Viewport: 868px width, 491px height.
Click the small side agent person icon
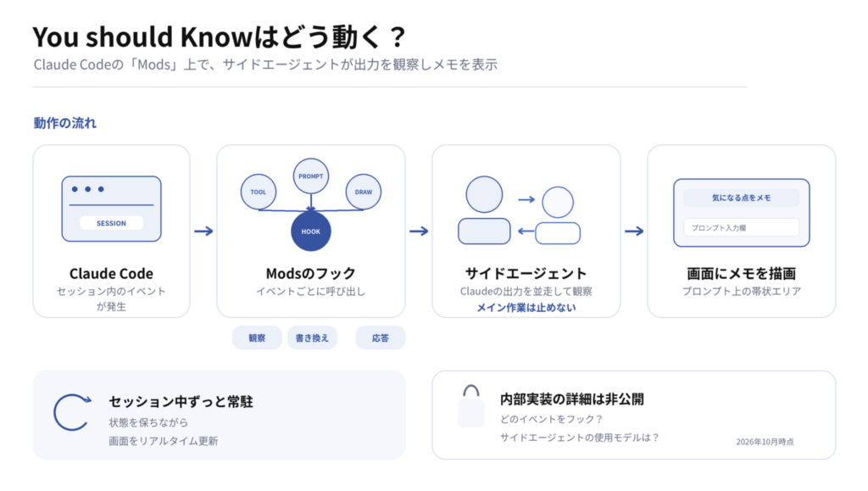click(558, 215)
